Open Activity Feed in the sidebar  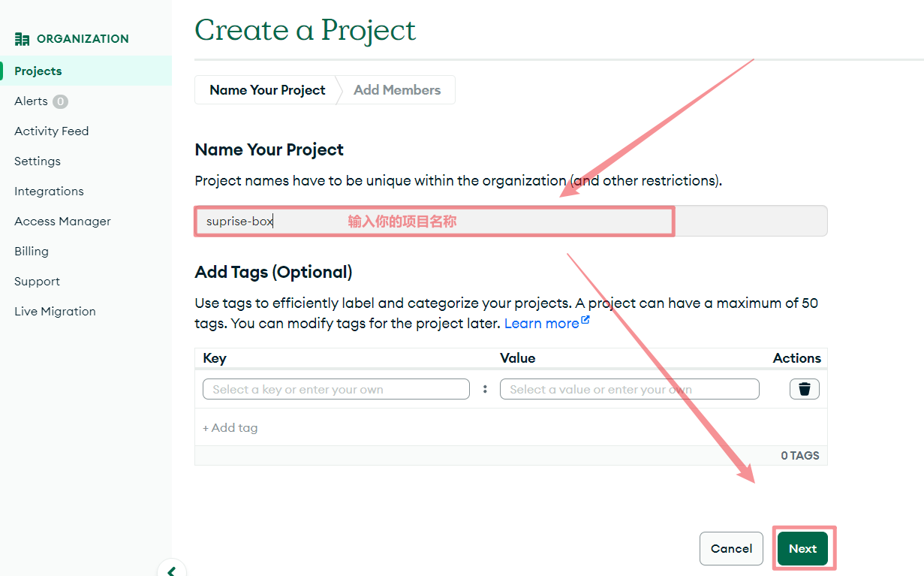[52, 131]
